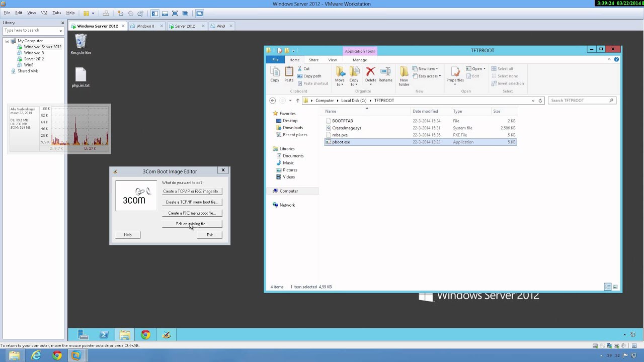The width and height of the screenshot is (644, 362).
Task: Click Help in 3Com Boot Image Editor
Action: [128, 235]
